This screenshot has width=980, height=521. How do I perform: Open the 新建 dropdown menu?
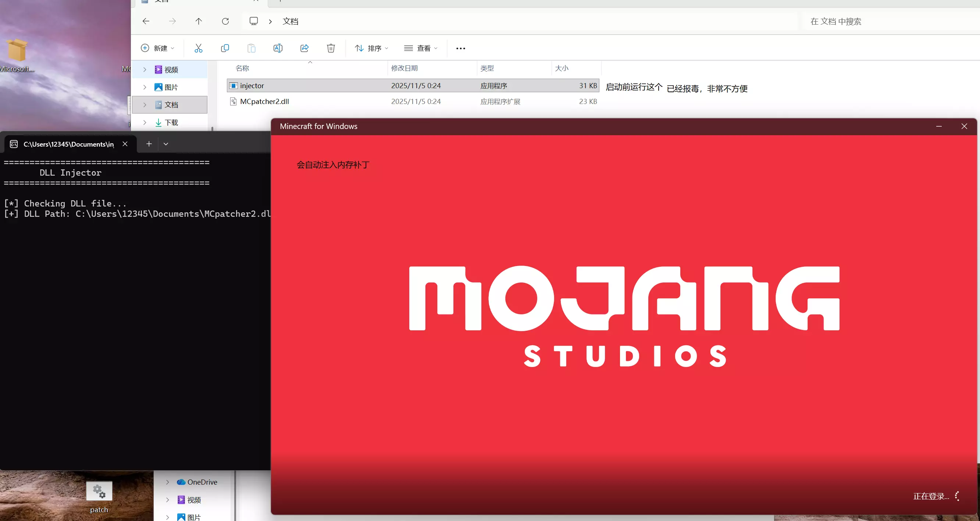(158, 48)
